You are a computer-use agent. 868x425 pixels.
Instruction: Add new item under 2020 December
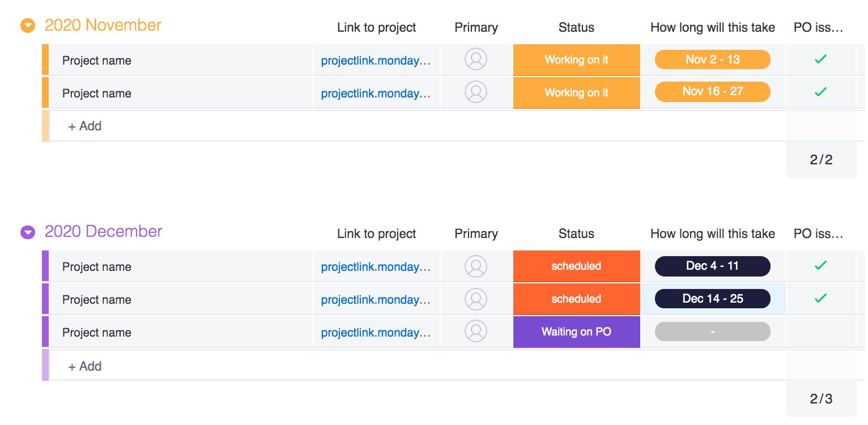pos(85,366)
